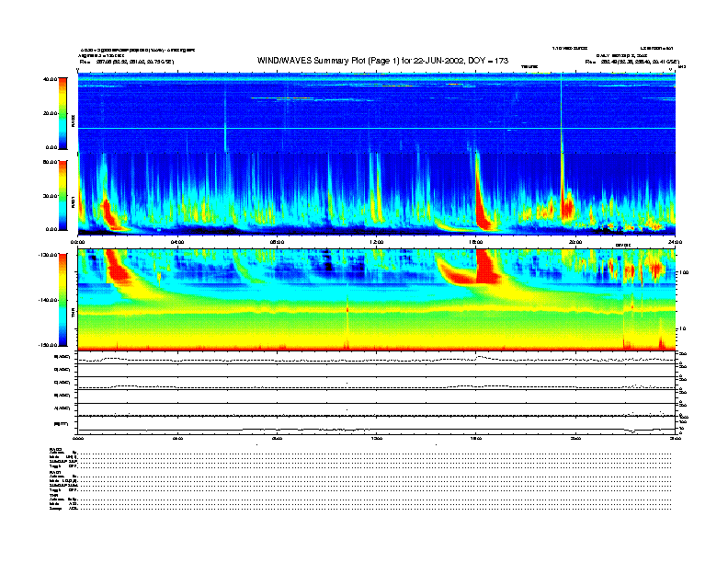Click the 40.00 label on top color scale
The image size is (728, 563).
click(50, 79)
